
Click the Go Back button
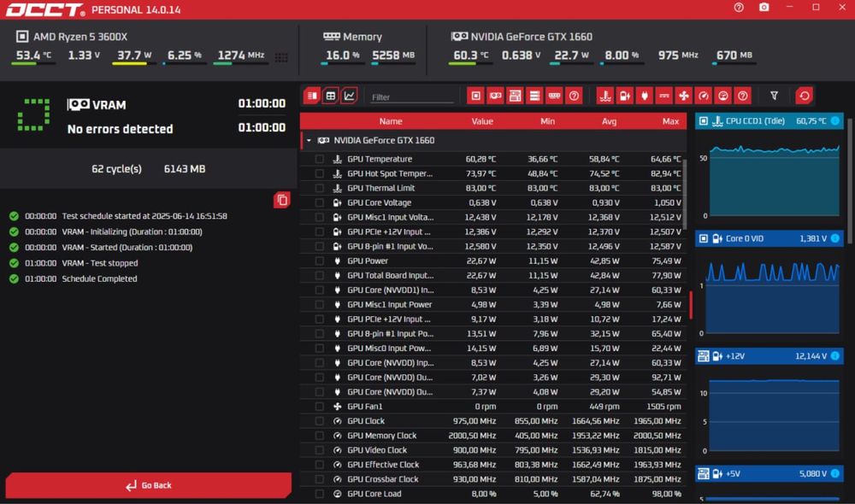[x=148, y=485]
